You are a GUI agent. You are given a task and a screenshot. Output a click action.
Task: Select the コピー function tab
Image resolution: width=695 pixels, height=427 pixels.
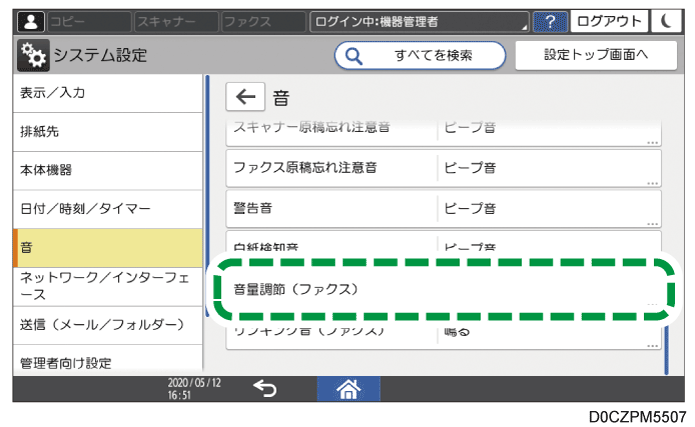pyautogui.click(x=89, y=21)
